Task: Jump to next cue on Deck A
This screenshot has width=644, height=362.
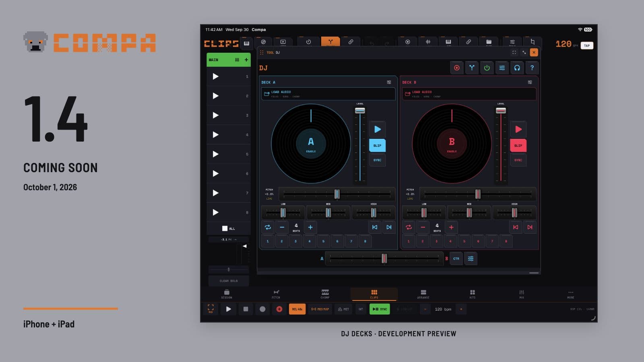Action: pos(389,227)
